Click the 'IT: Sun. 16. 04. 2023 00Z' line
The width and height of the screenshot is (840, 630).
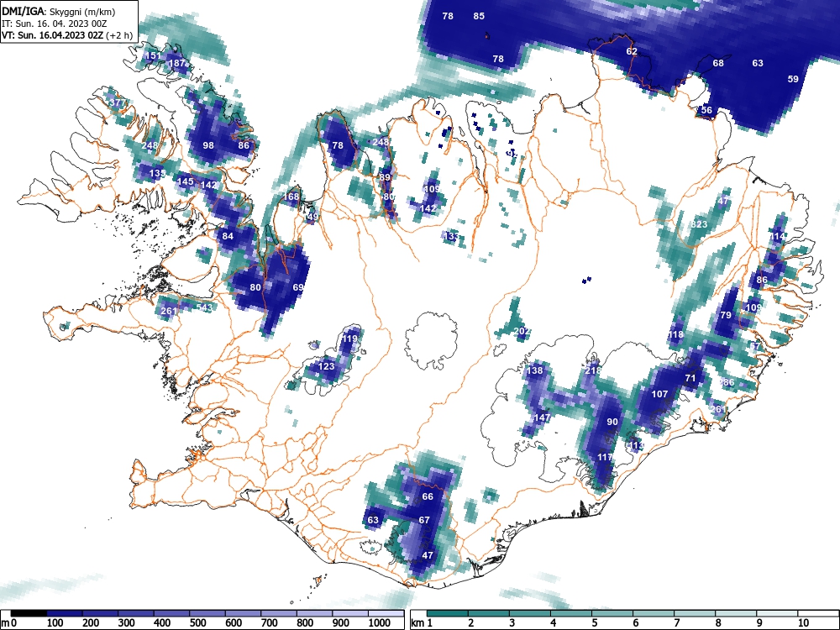tap(54, 24)
